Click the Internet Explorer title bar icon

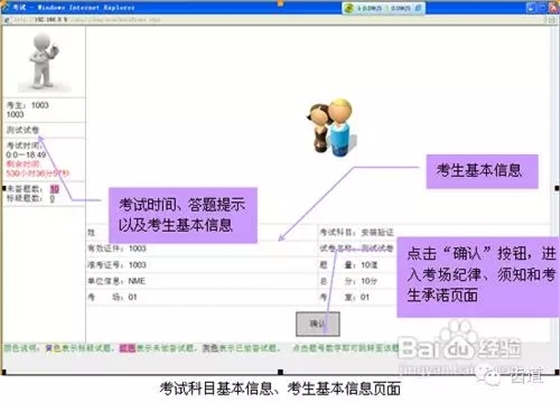[x=6, y=7]
